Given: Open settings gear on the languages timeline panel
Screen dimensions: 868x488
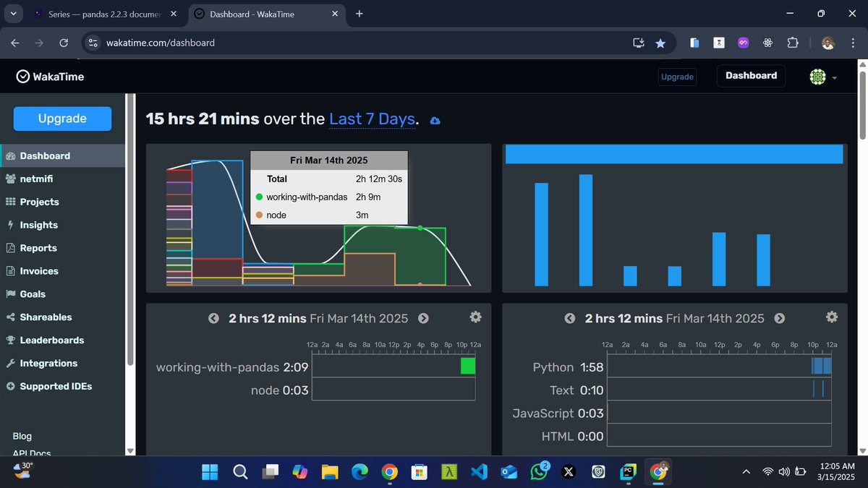Looking at the screenshot, I should click(832, 317).
